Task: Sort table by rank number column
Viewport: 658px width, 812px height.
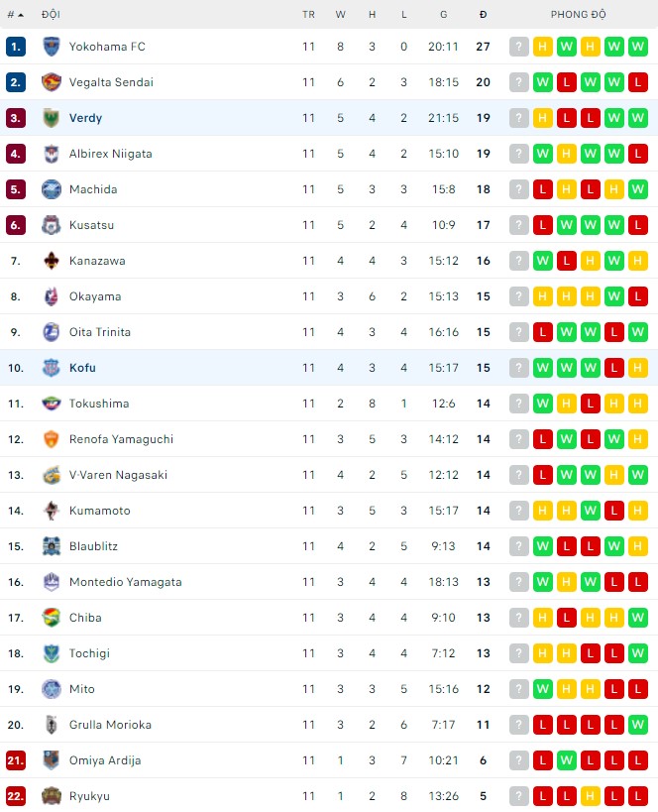Action: coord(15,15)
